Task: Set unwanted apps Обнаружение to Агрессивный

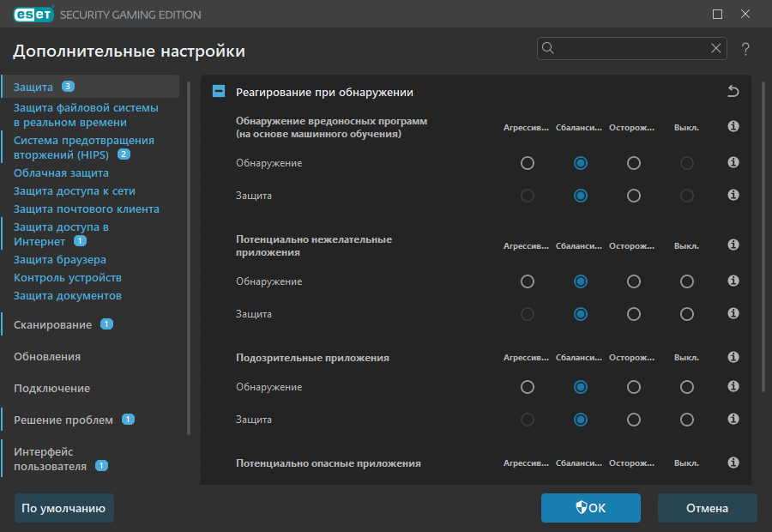Action: [x=528, y=281]
